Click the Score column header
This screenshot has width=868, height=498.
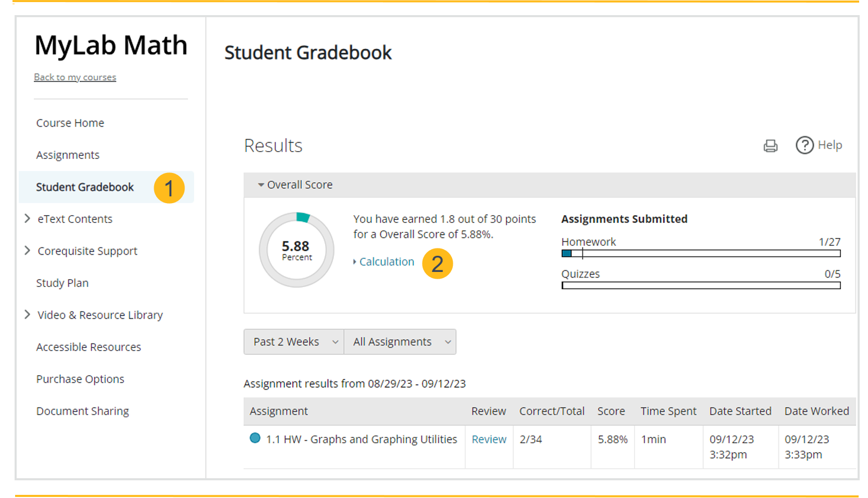pos(611,411)
